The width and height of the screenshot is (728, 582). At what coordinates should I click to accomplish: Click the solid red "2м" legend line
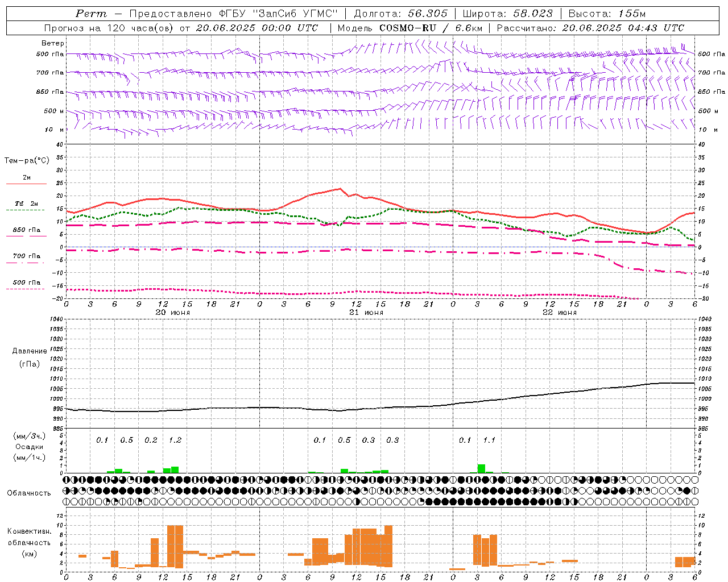[x=26, y=184]
